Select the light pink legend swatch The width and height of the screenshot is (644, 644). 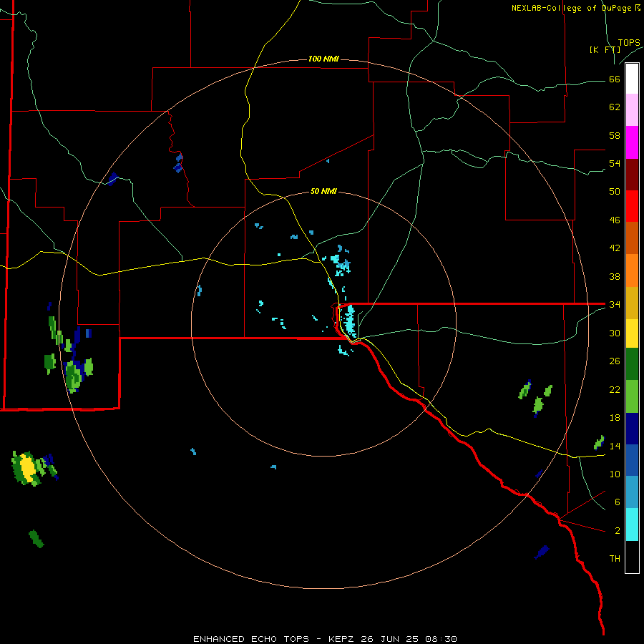point(632,110)
